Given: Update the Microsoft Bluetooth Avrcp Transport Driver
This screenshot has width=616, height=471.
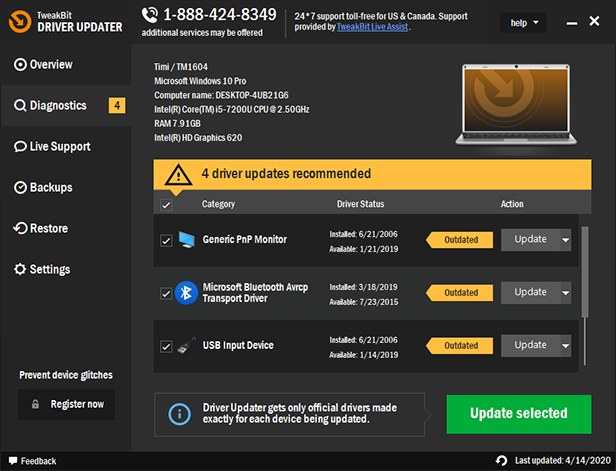Looking at the screenshot, I should (x=530, y=293).
